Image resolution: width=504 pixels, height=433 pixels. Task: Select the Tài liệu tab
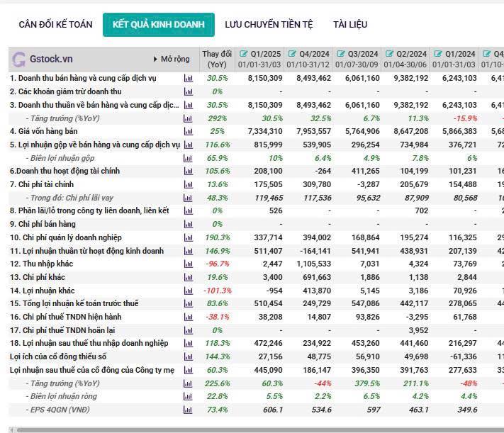(350, 24)
